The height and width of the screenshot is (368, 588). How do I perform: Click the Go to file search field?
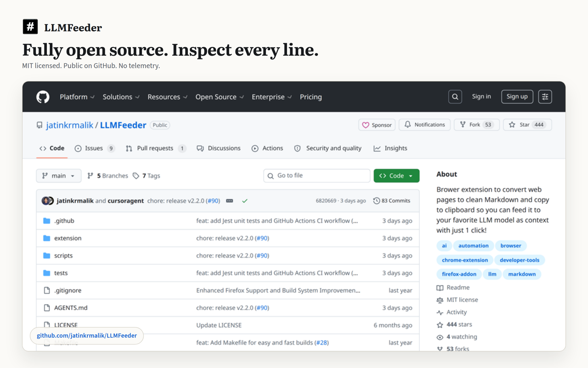(x=317, y=176)
